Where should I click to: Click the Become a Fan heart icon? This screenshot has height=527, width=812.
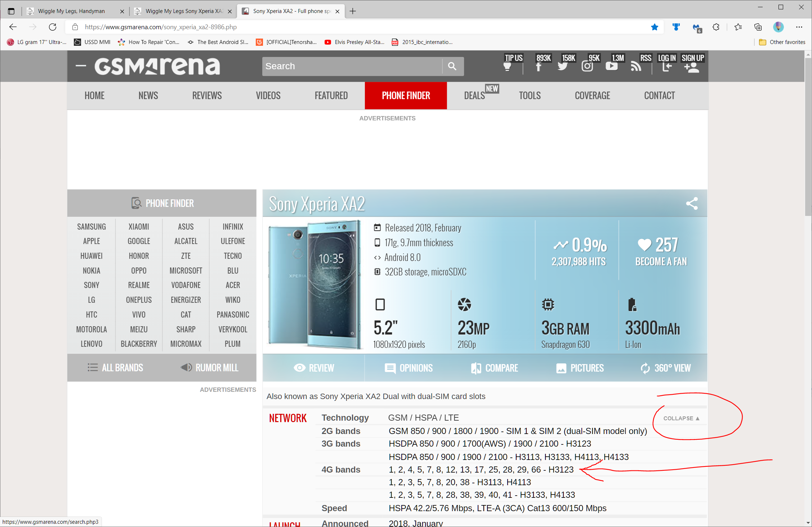tap(643, 243)
